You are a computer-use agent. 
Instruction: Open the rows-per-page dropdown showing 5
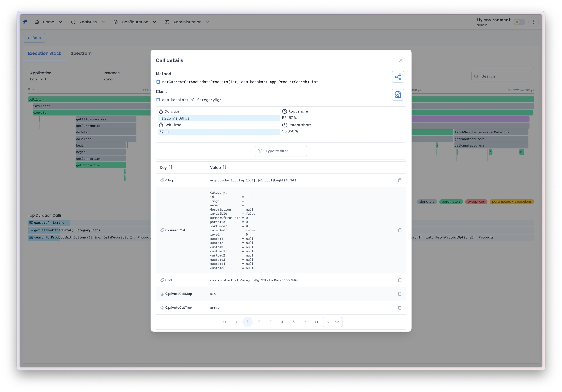coord(332,322)
